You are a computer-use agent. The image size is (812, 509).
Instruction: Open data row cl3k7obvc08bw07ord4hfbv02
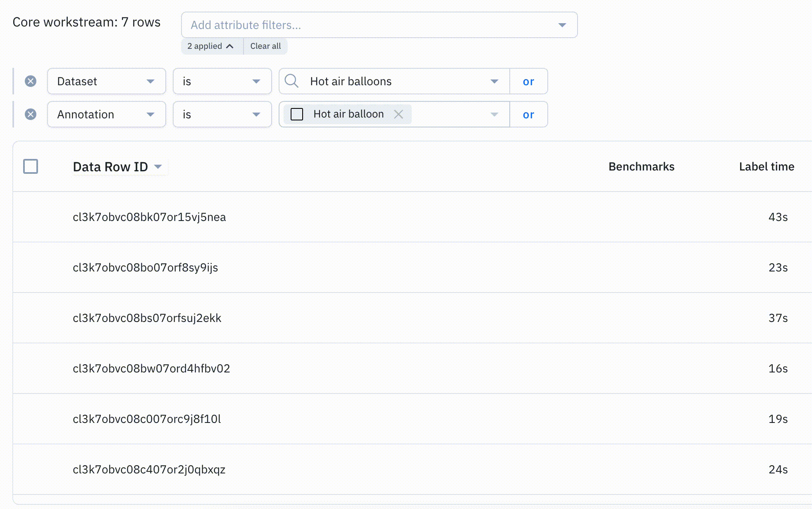click(151, 368)
